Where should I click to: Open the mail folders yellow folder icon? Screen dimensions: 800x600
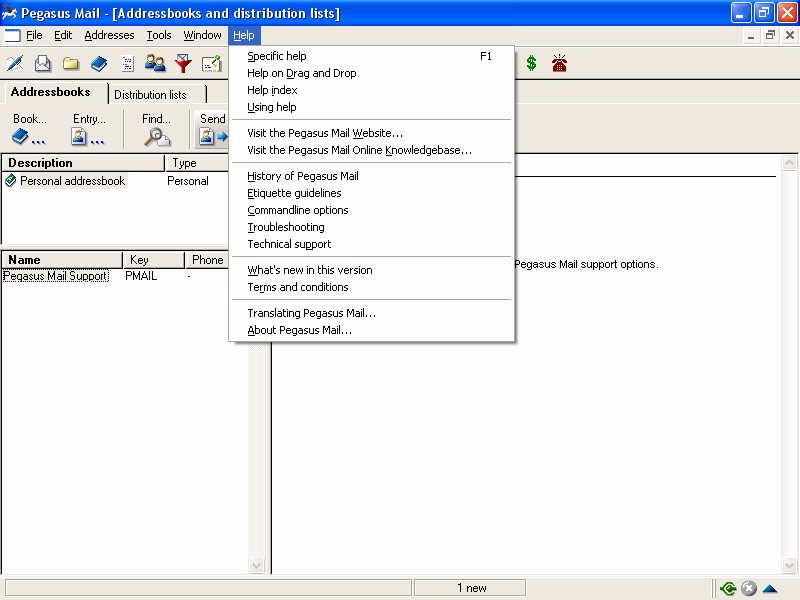point(71,63)
